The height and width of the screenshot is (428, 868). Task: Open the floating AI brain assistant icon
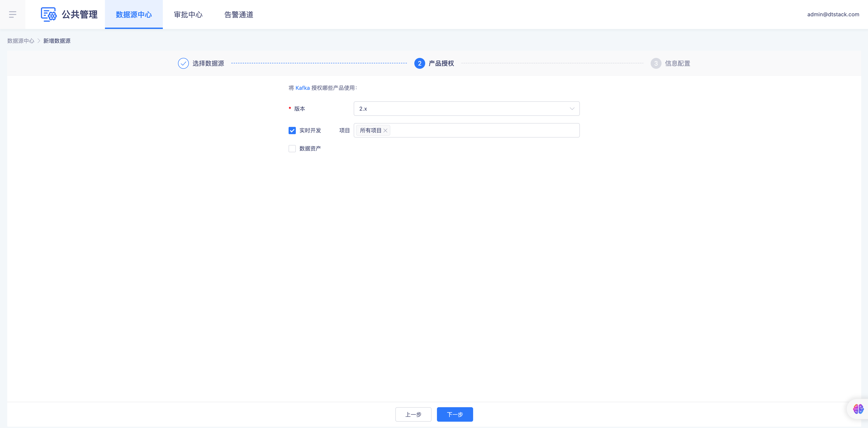858,409
